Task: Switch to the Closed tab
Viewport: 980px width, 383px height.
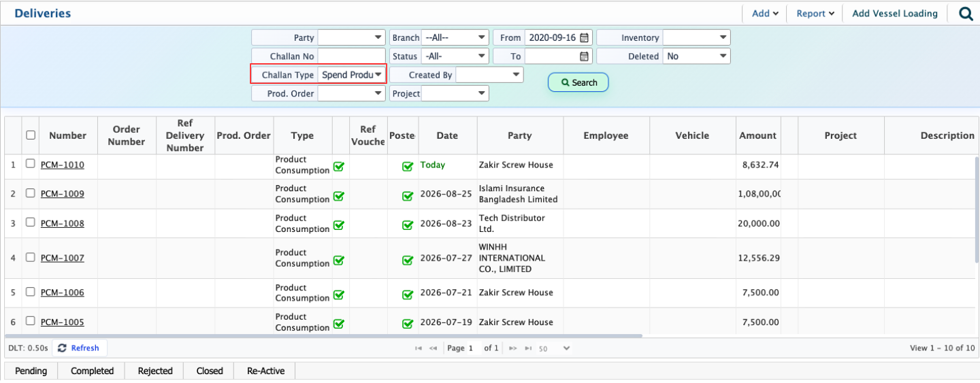Action: coord(210,371)
